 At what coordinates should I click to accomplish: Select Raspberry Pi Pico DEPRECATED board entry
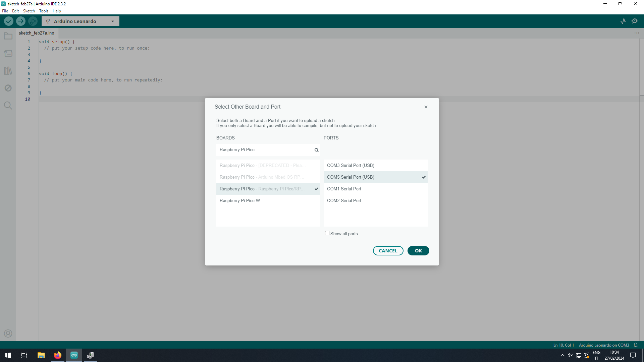pyautogui.click(x=268, y=165)
